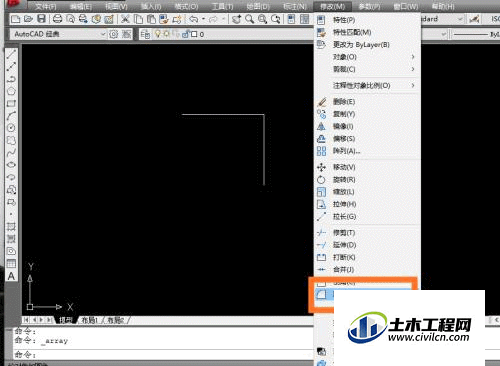Choose 旋转(R) from Modify menu
Viewport: 500px width, 366px height.
[x=367, y=180]
